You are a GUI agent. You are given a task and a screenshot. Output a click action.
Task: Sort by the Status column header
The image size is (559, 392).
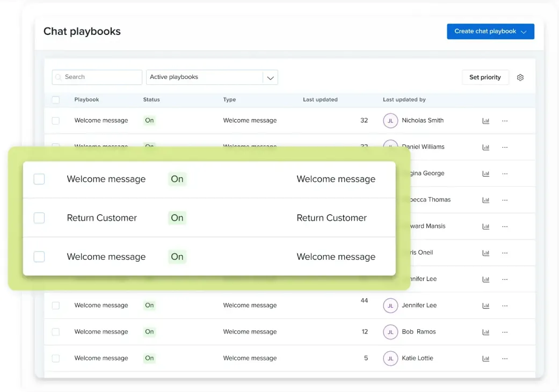[x=151, y=100]
